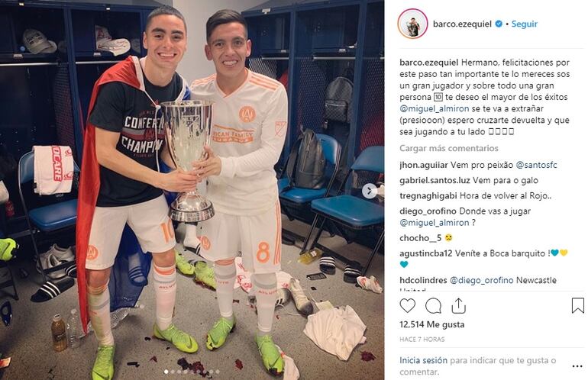Select the second carousel dot indicator

(x=173, y=372)
